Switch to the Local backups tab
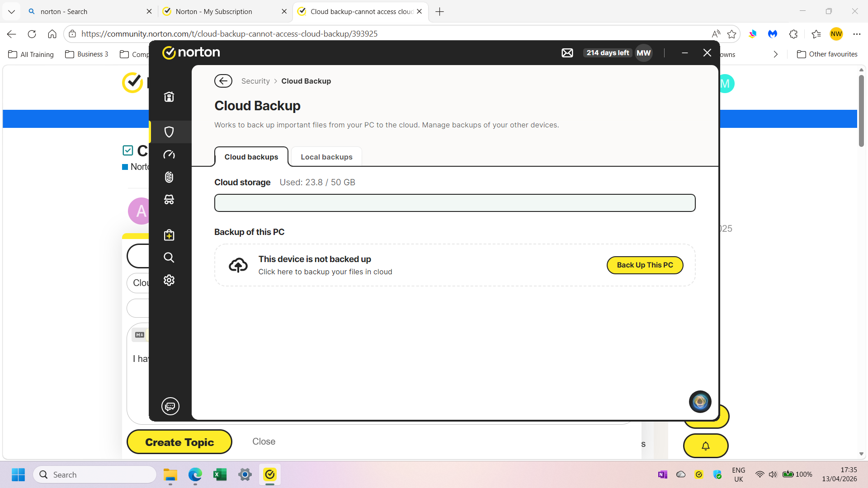This screenshot has width=868, height=488. (x=326, y=157)
